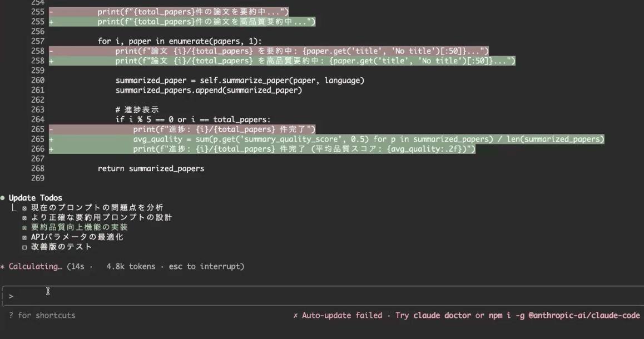Select the 要約品質向上機能の実装 todo item
This screenshot has height=339, width=644.
point(79,227)
